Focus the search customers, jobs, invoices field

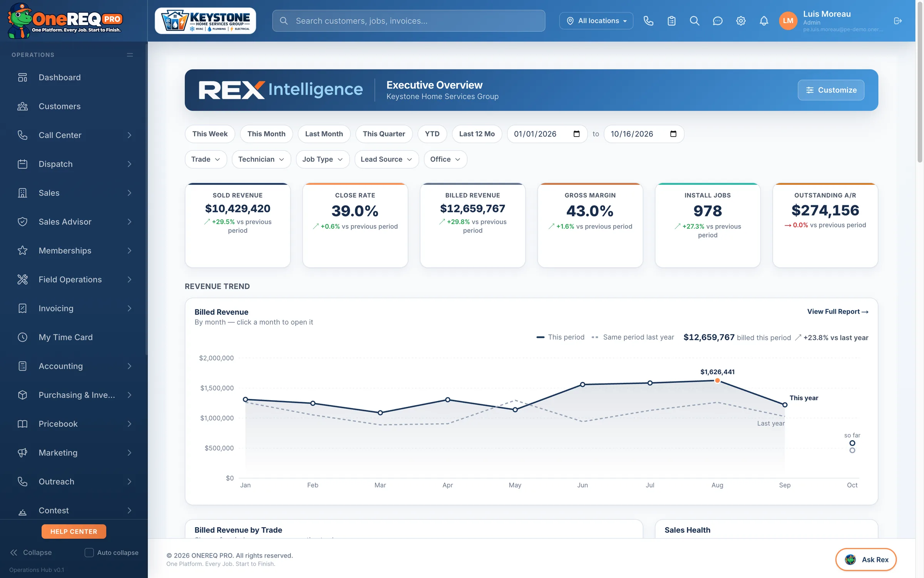pyautogui.click(x=408, y=21)
